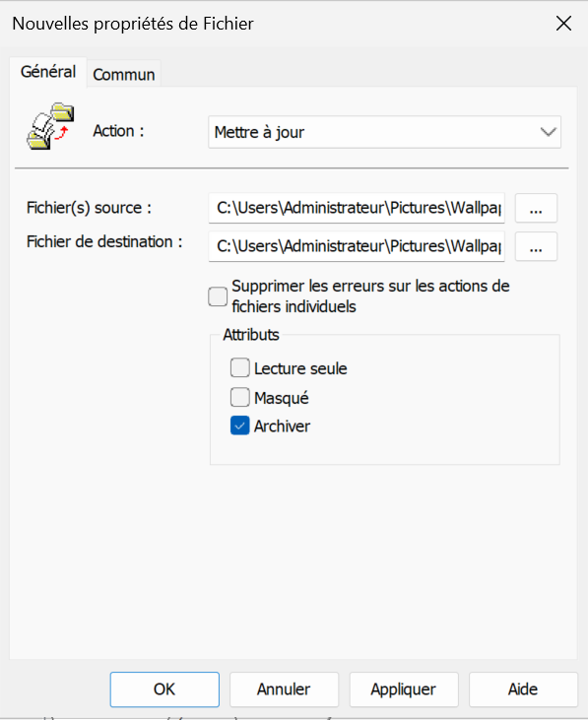Check the Masqué attribute
The width and height of the screenshot is (588, 720).
pyautogui.click(x=240, y=397)
